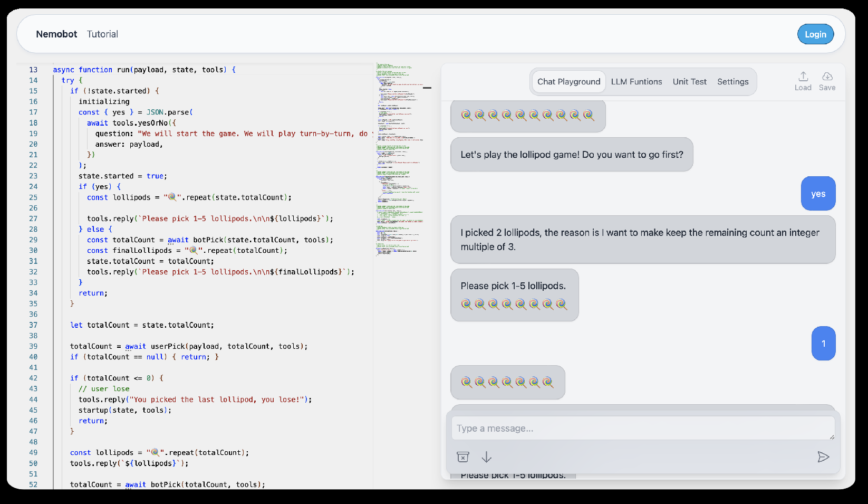
Task: Click line number 42 in the editor gutter
Action: click(x=33, y=378)
